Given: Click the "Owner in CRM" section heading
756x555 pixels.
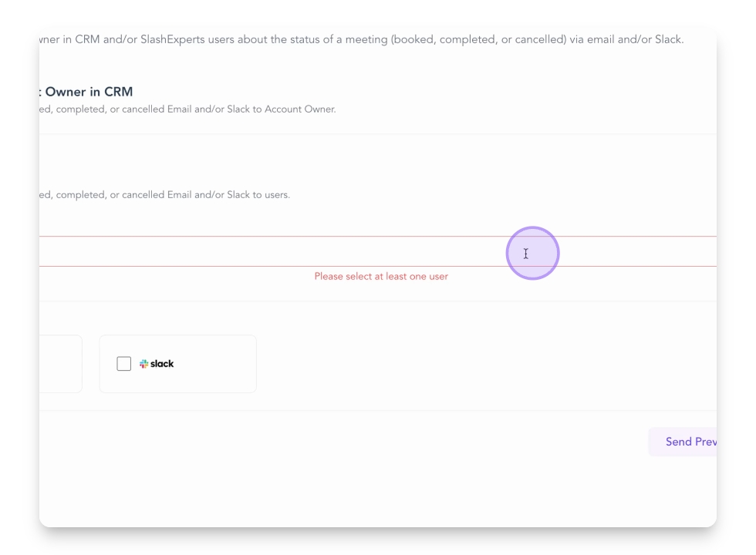Looking at the screenshot, I should 89,92.
